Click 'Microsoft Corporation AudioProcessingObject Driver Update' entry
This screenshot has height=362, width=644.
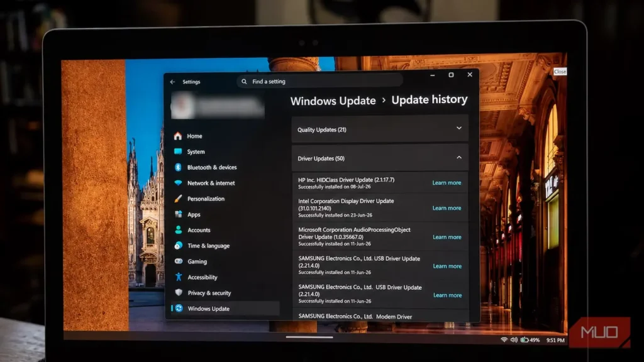tap(380, 236)
